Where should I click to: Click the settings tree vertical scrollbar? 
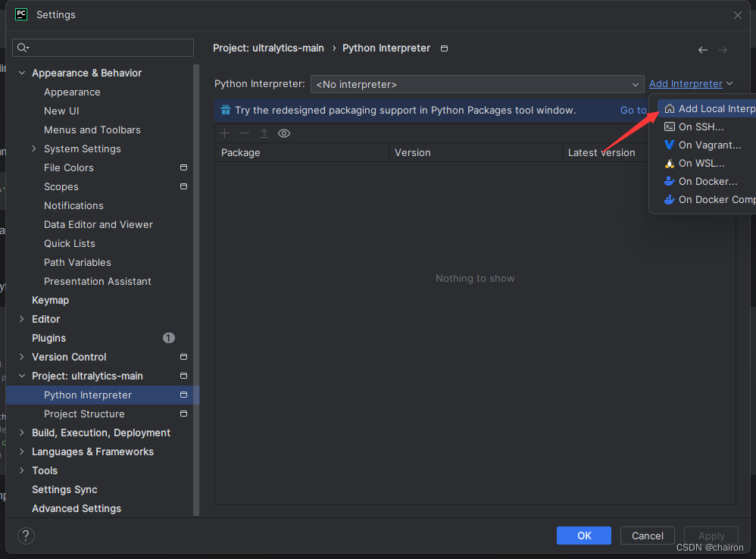(196, 289)
